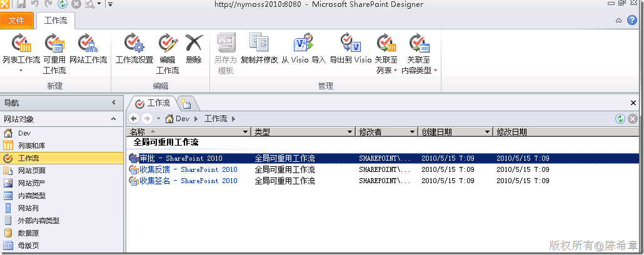Click 复制并修改 in ribbon
The width and height of the screenshot is (644, 255).
tap(259, 49)
